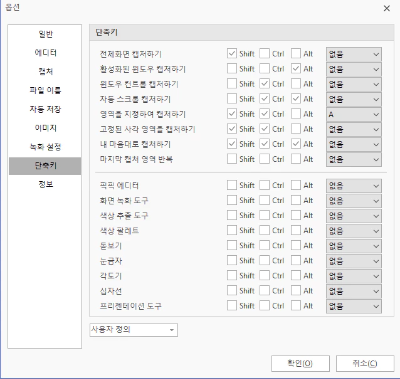The image size is (400, 379).
Task: Open key dropdown for 활성화된 윈도우 캡처하기
Action: [x=354, y=69]
